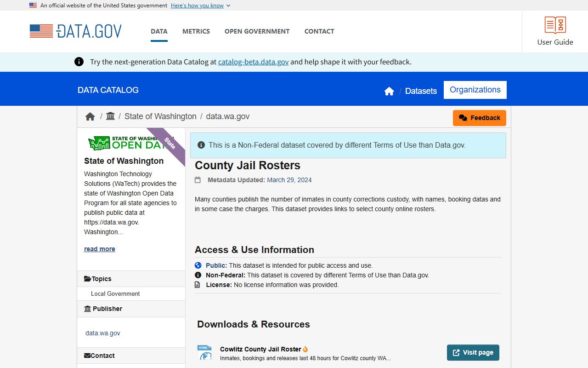
Task: Click the March 29, 2024 date
Action: 289,180
